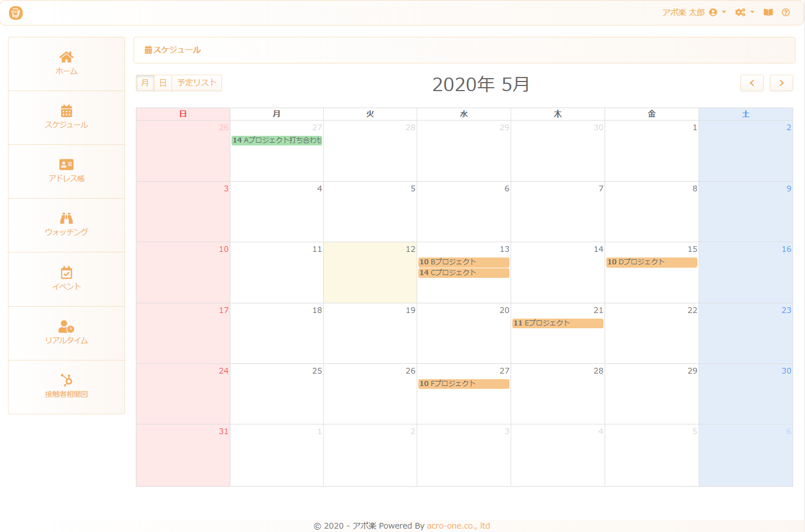Screen dimensions: 805x532
Task: Select date number 21
Action: (x=598, y=310)
